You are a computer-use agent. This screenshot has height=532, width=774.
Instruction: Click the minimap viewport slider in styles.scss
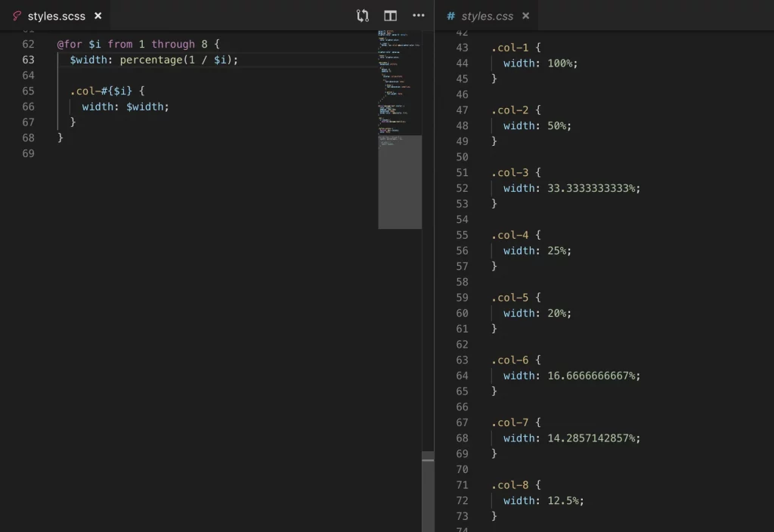tap(400, 182)
